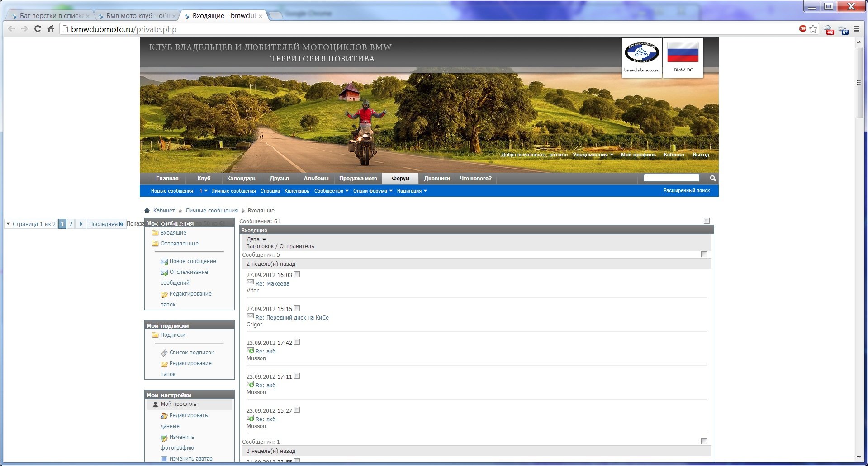Open Chrome menu hamburger icon
Viewport: 868px width, 466px height.
856,29
